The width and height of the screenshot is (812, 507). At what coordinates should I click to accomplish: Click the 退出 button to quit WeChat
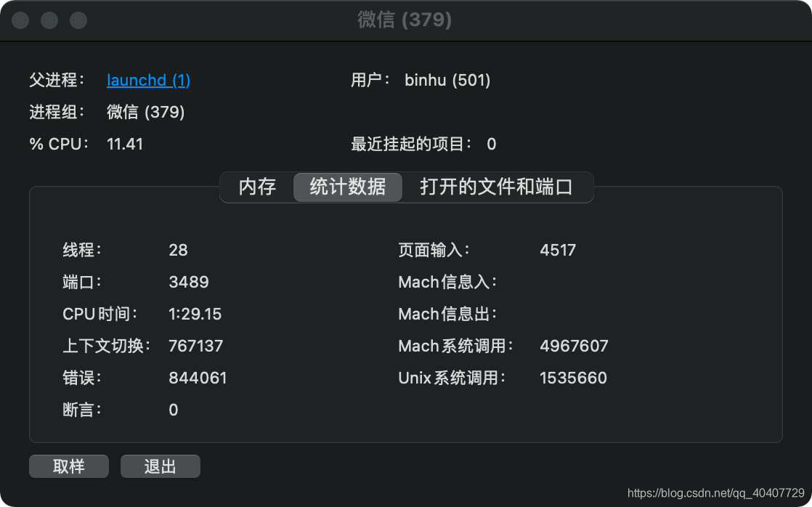coord(160,466)
